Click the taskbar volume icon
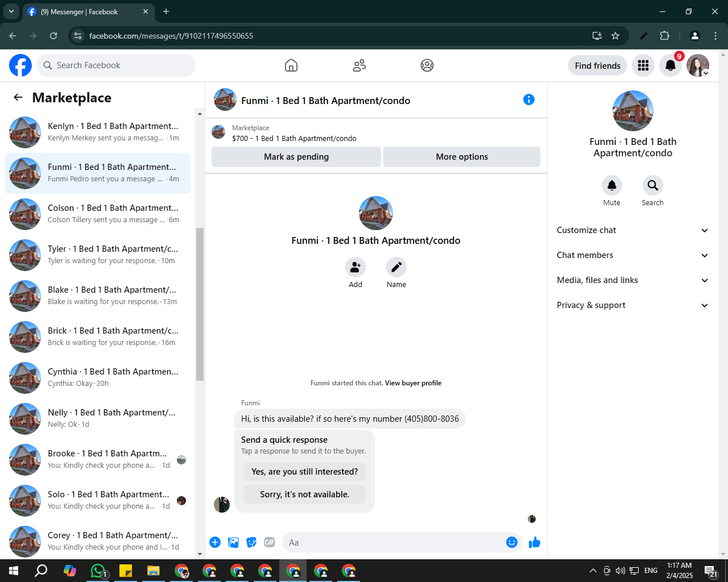This screenshot has width=728, height=582. click(x=620, y=571)
